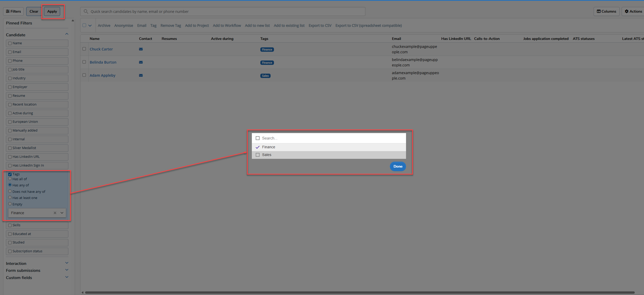Check the Sales option in tag list

point(257,155)
